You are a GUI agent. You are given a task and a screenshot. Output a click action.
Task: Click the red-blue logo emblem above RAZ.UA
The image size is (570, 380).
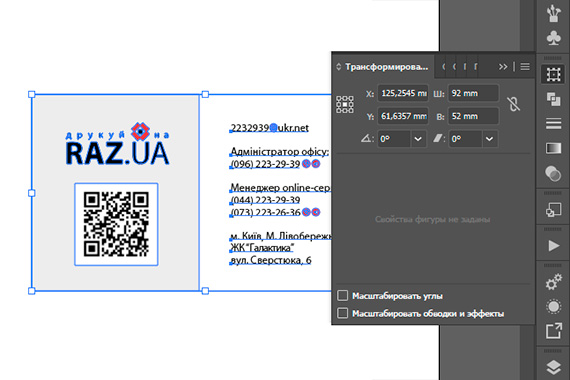tap(140, 131)
